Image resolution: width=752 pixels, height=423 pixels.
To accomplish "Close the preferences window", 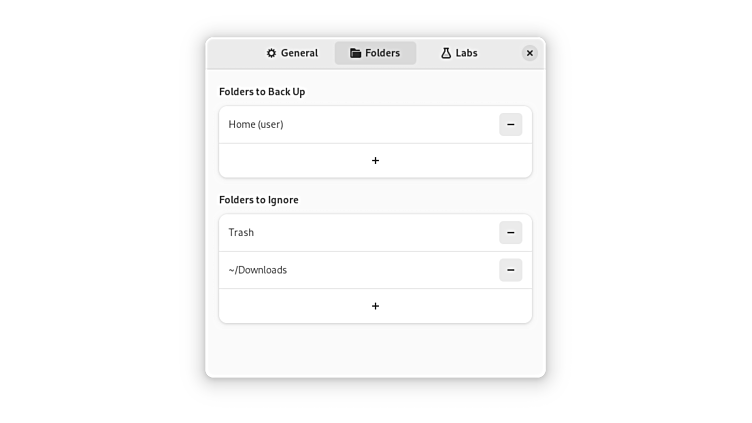I will [530, 53].
